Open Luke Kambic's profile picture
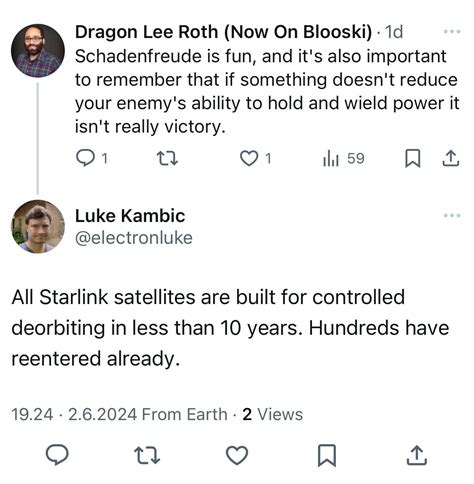474x484 pixels. pyautogui.click(x=38, y=226)
